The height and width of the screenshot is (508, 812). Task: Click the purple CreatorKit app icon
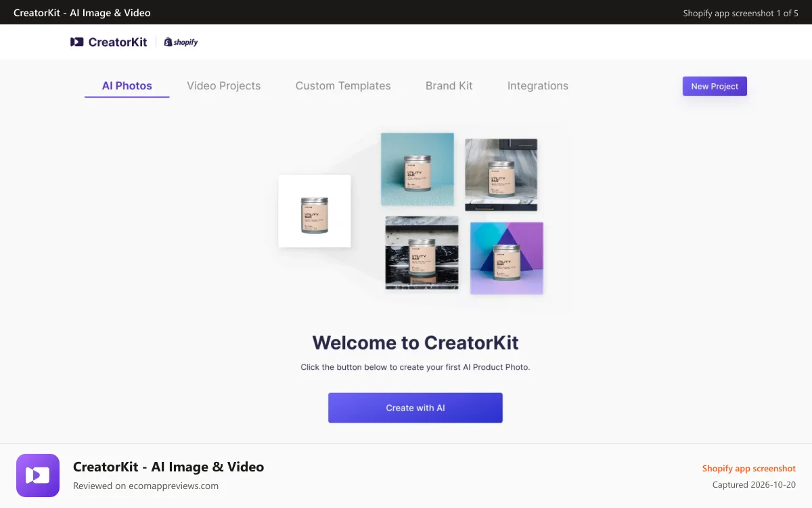(x=38, y=475)
